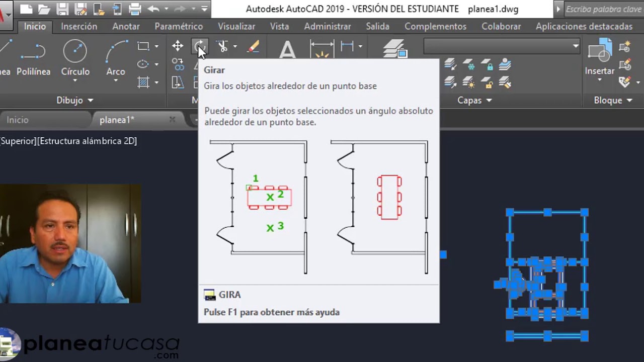This screenshot has height=362, width=644.
Task: Select the Text tool big A
Action: point(287,50)
